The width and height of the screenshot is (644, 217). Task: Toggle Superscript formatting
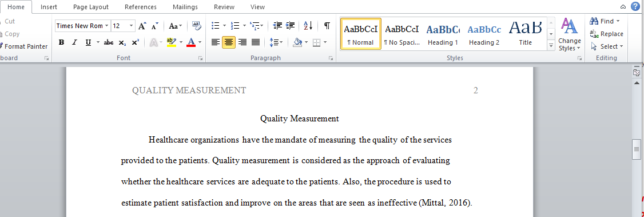click(x=135, y=42)
